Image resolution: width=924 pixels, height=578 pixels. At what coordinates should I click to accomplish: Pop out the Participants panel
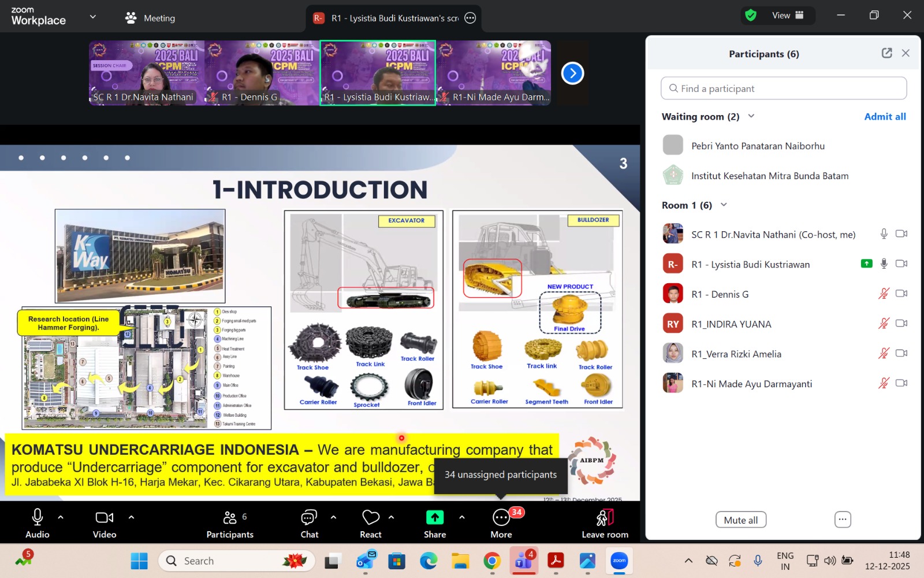886,53
